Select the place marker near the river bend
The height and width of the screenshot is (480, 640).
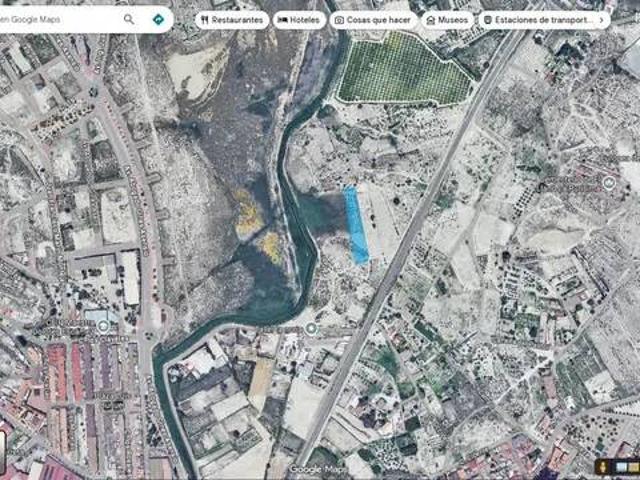pos(311,328)
